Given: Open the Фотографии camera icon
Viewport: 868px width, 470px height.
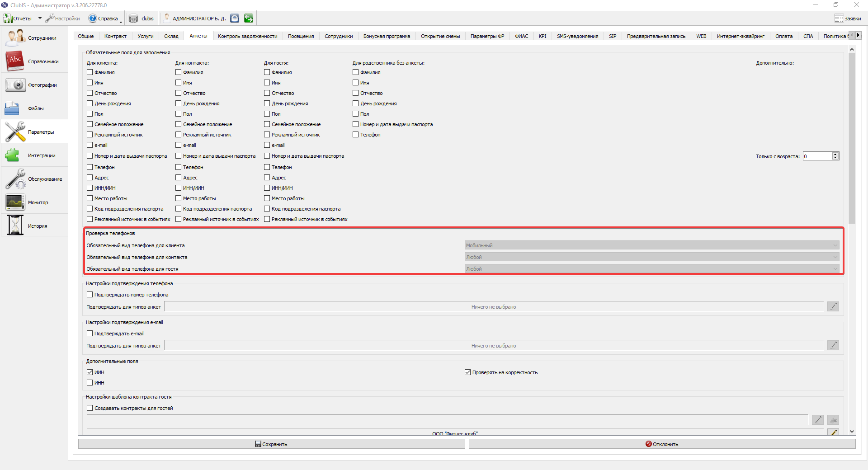Looking at the screenshot, I should pyautogui.click(x=15, y=85).
